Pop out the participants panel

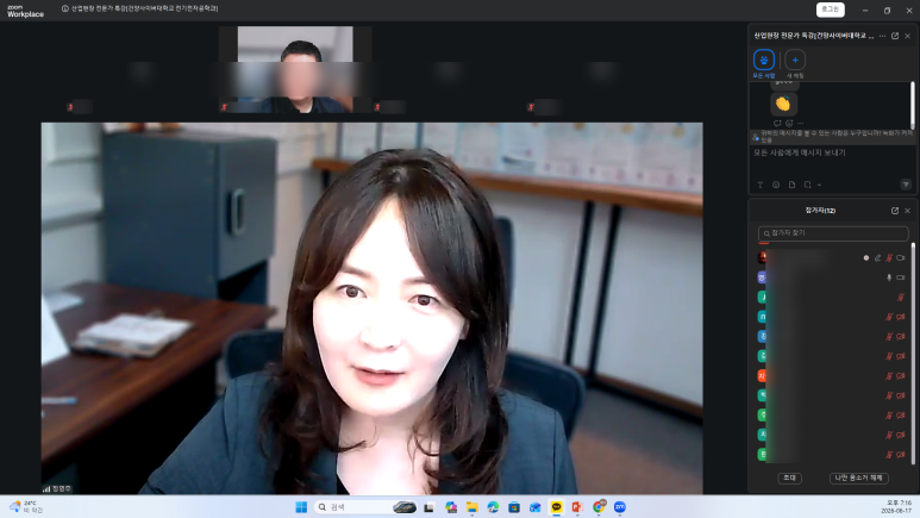[x=895, y=211]
